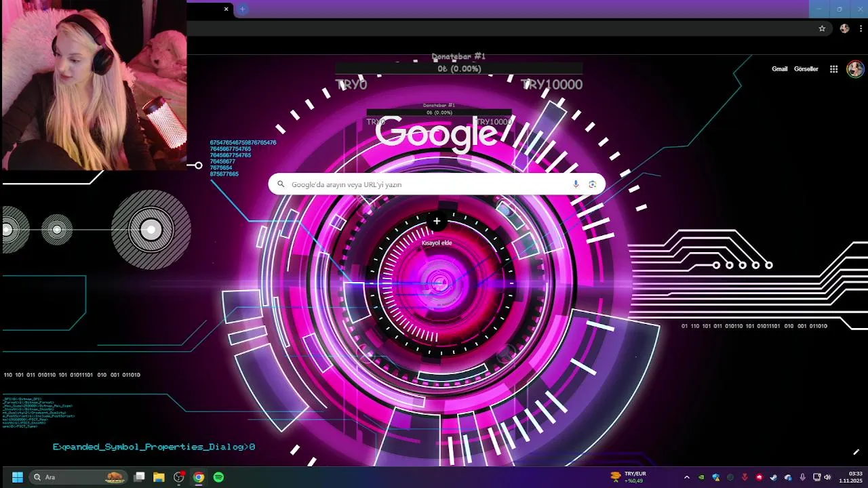The height and width of the screenshot is (488, 868).
Task: Start voice search with the microphone
Action: tap(576, 184)
